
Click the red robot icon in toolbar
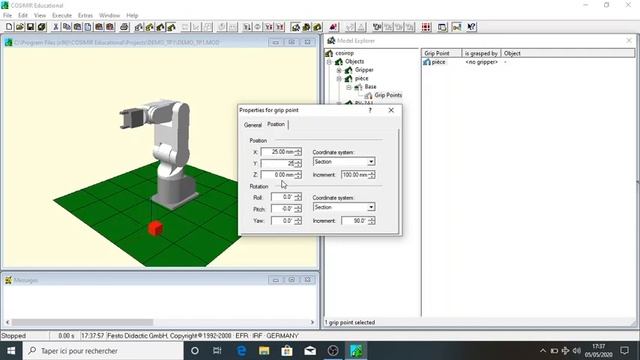pyautogui.click(x=333, y=27)
